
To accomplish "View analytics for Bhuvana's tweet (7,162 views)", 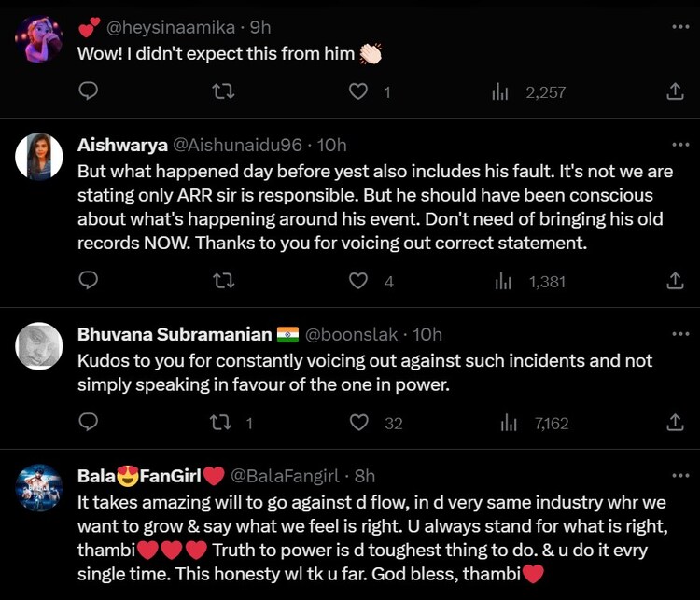I will 535,423.
